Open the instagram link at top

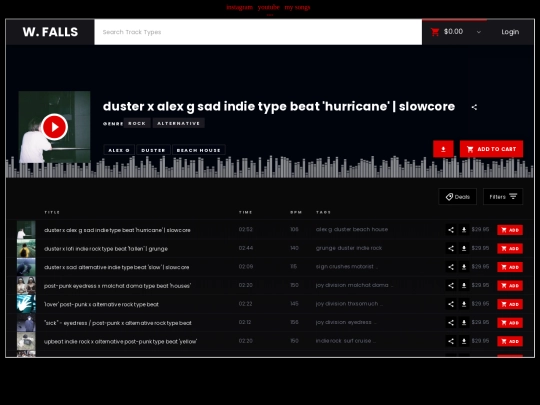(x=239, y=7)
